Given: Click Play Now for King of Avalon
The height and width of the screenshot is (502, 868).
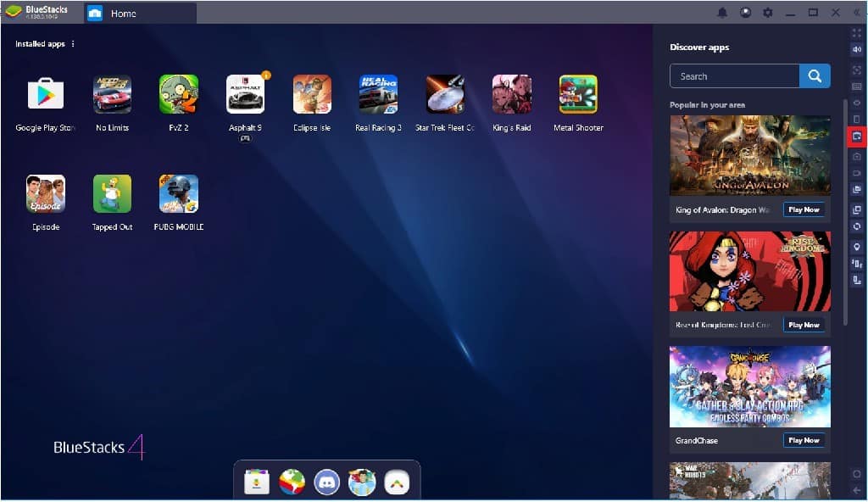Looking at the screenshot, I should pyautogui.click(x=804, y=209).
